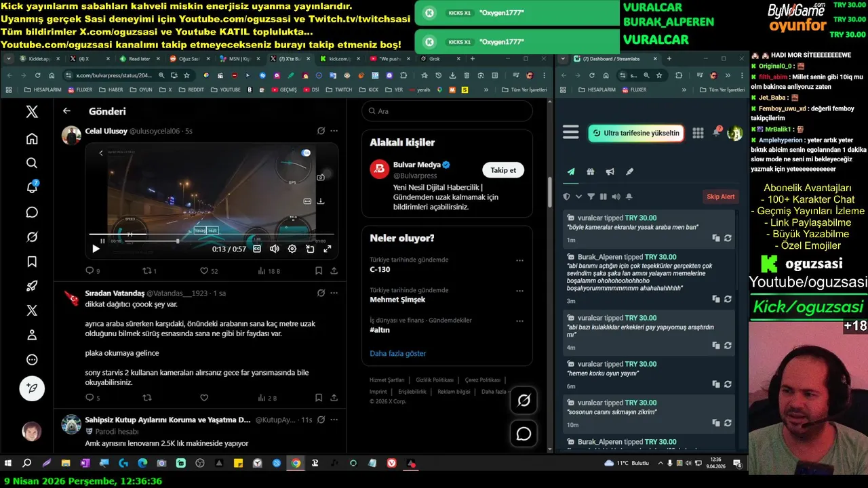Click the round compose post button
The width and height of the screenshot is (868, 488).
coord(32,388)
